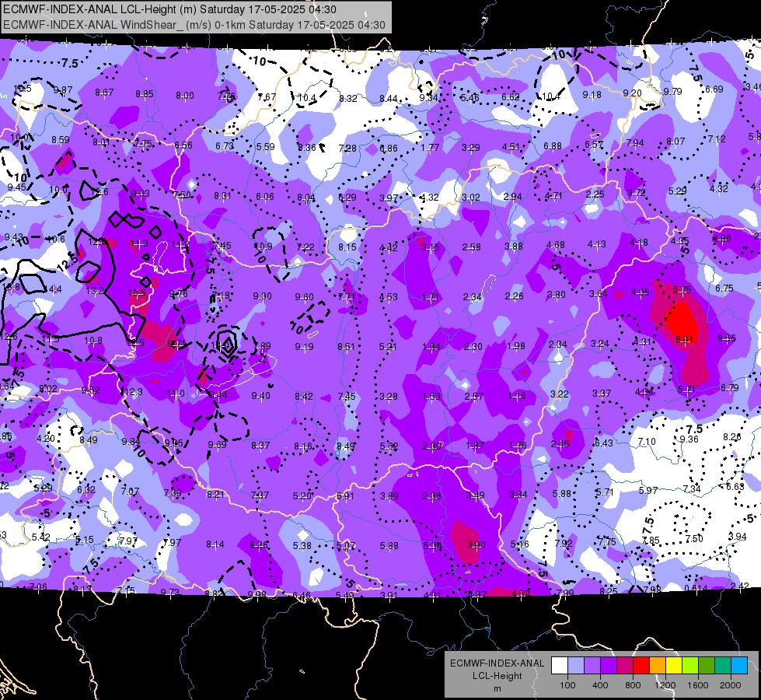Click the map value '2.45'
761x700 pixels.
[560, 444]
